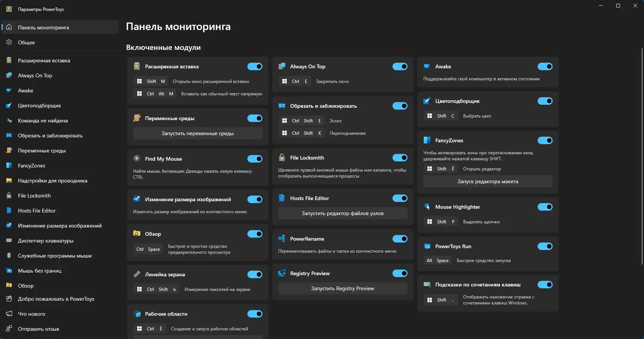
Task: Open the Мышь без границ page
Action: pos(39,271)
